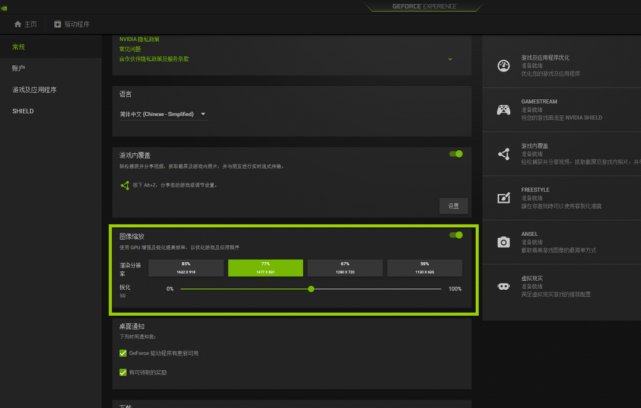Uncheck the GeForce driver update notification checkbox
Image resolution: width=641 pixels, height=408 pixels.
(x=123, y=353)
